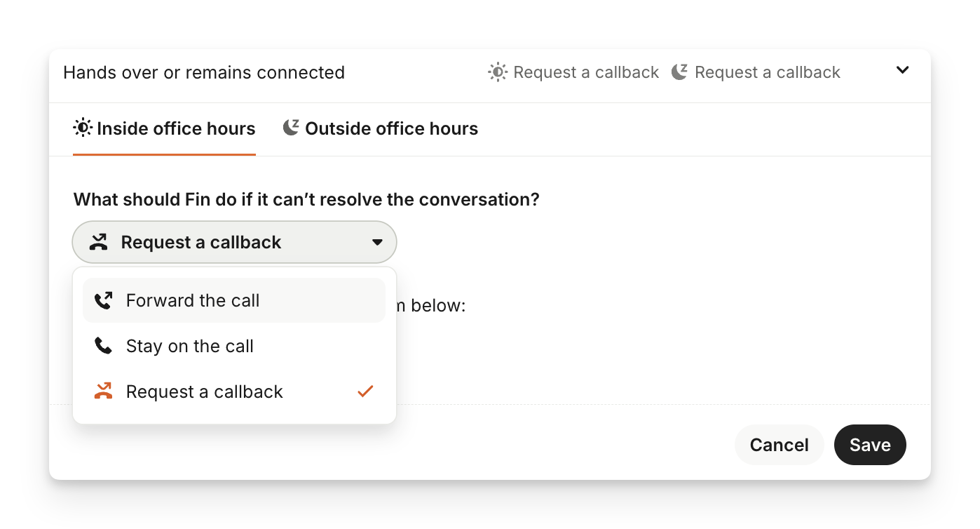Click the sun icon on Inside office hours tab

pos(83,128)
